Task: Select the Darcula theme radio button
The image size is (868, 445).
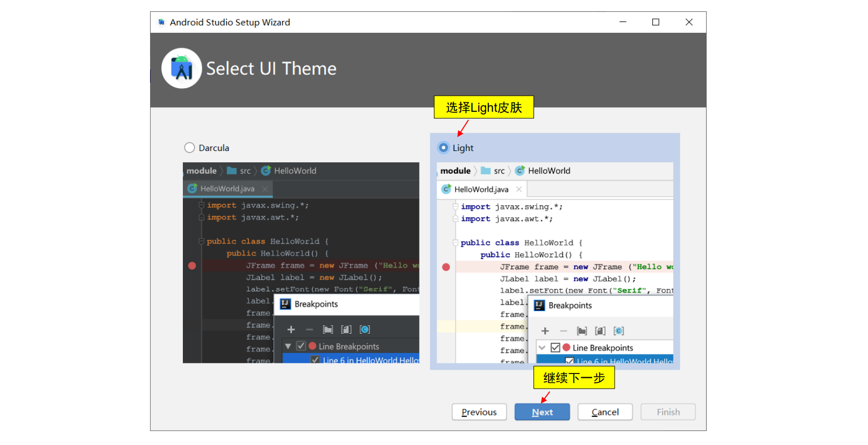Action: [189, 148]
